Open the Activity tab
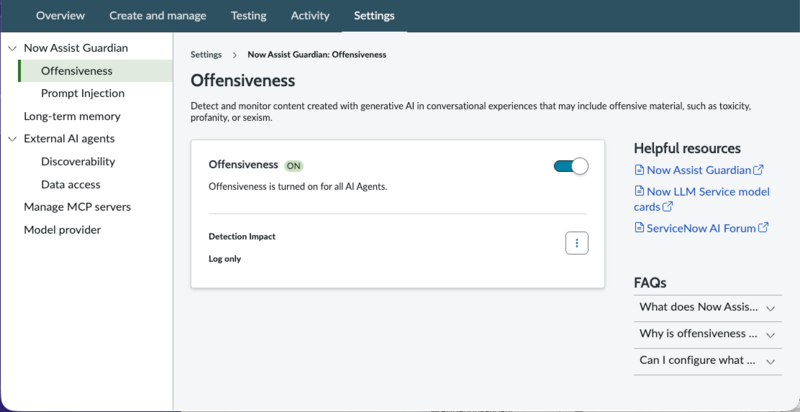Viewport: 800px width, 412px height. tap(310, 16)
